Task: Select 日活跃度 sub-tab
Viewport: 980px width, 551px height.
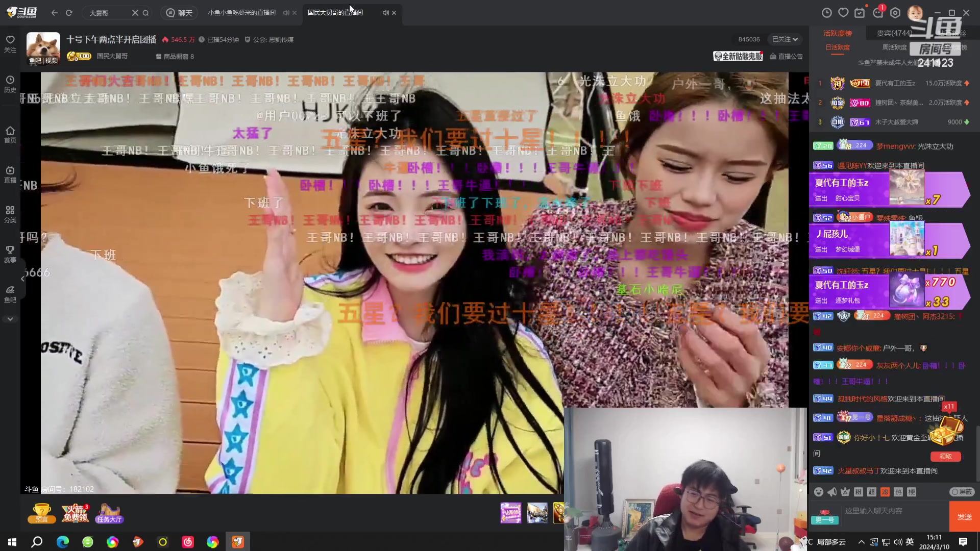Action: (838, 47)
